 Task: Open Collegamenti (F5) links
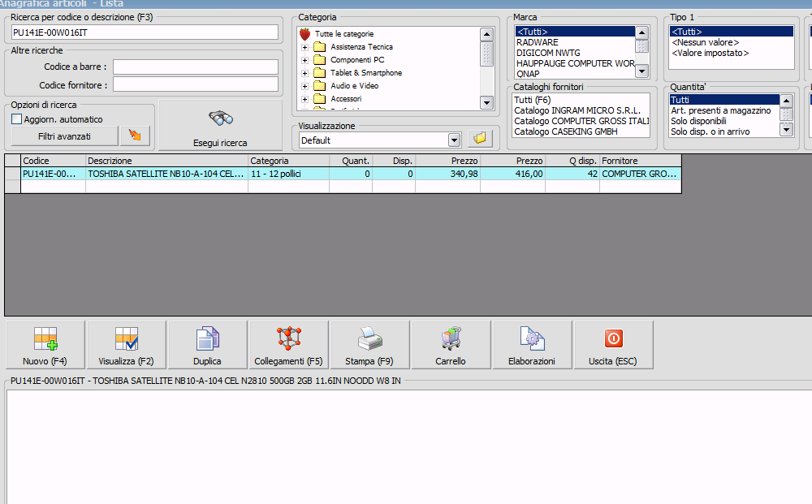[288, 345]
